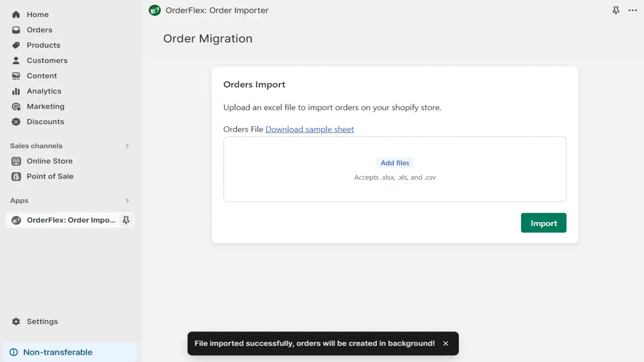
Task: Click the Order Migration page heading
Action: (208, 39)
